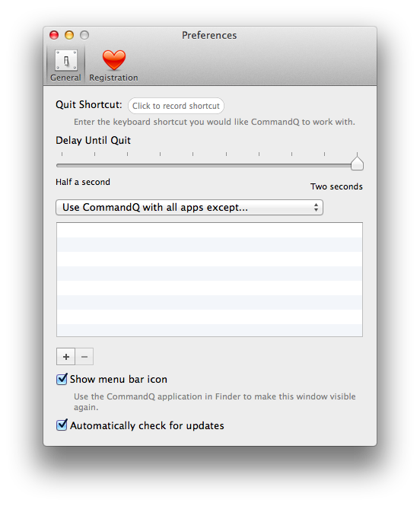
Task: Click the disabled gray zoom button
Action: pyautogui.click(x=84, y=35)
